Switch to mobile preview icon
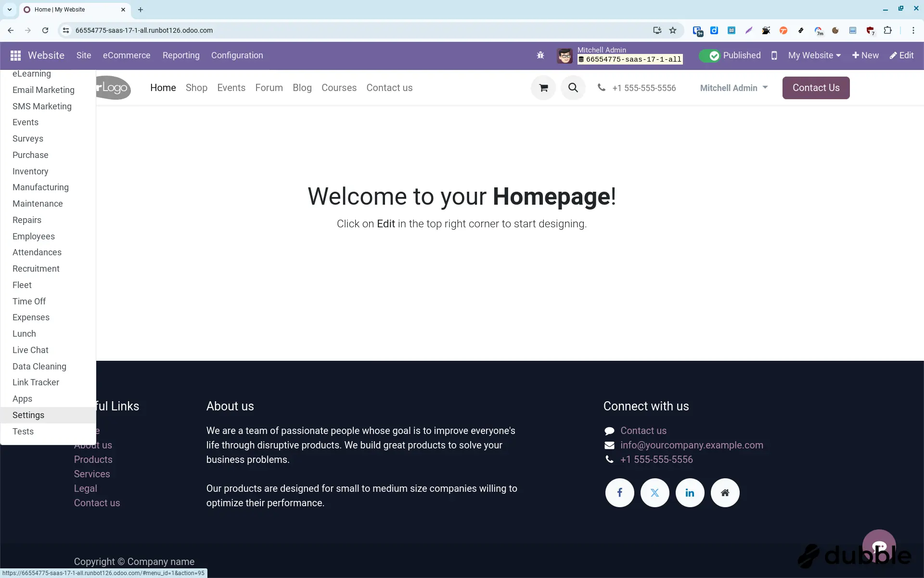Viewport: 924px width, 578px height. (774, 55)
